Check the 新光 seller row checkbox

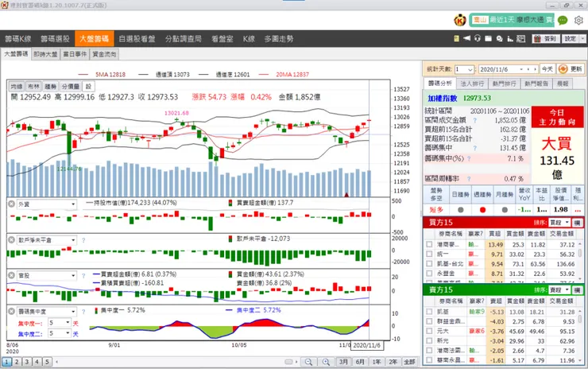(x=429, y=341)
